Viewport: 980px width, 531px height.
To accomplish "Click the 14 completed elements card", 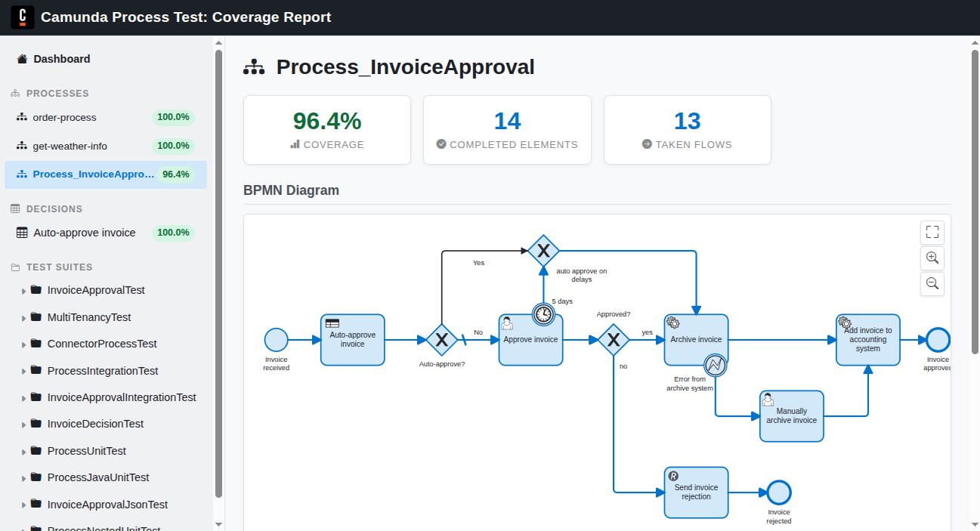I will (x=507, y=130).
